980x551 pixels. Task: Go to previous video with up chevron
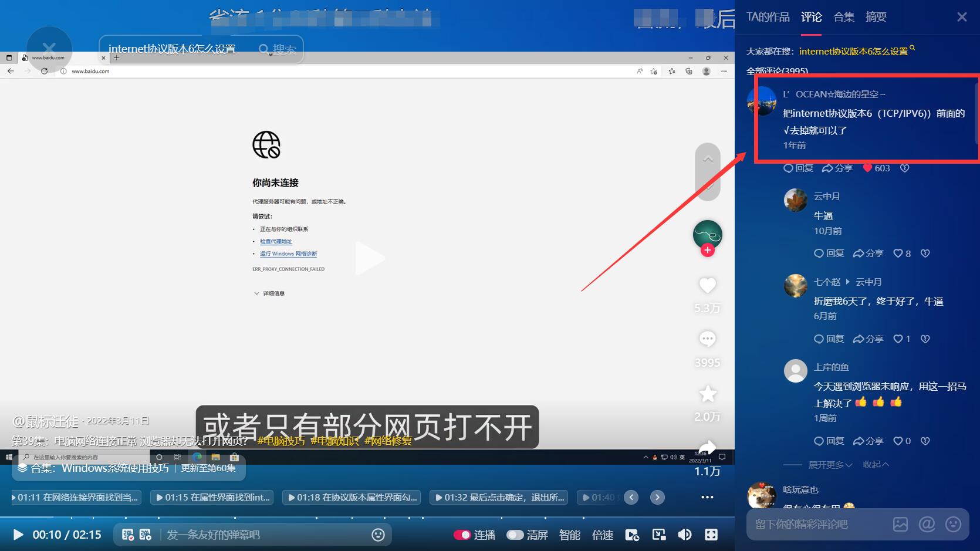[708, 158]
